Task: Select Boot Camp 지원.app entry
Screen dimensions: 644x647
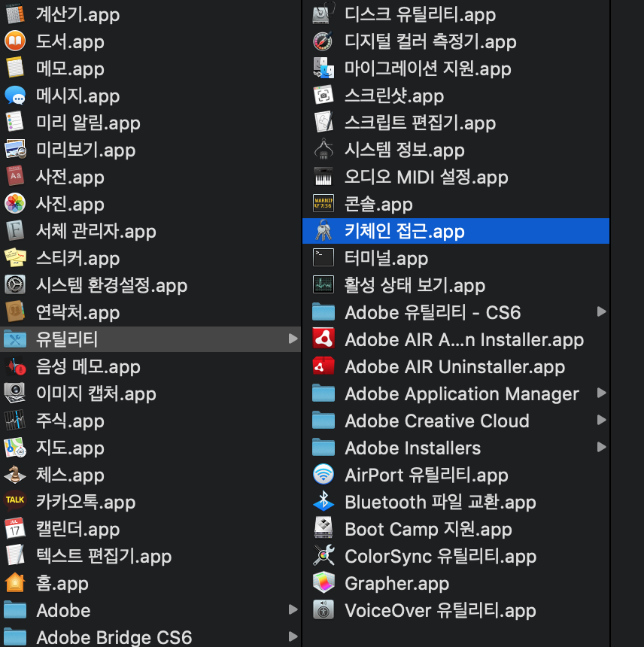Action: 455,529
